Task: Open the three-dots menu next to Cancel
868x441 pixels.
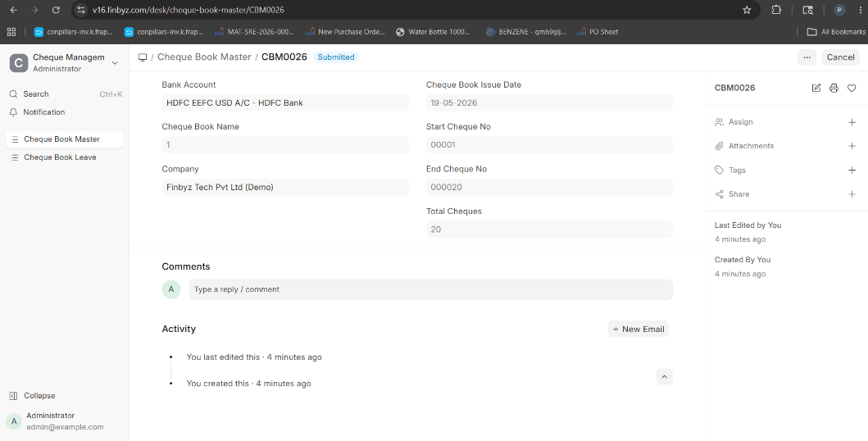Action: (807, 57)
